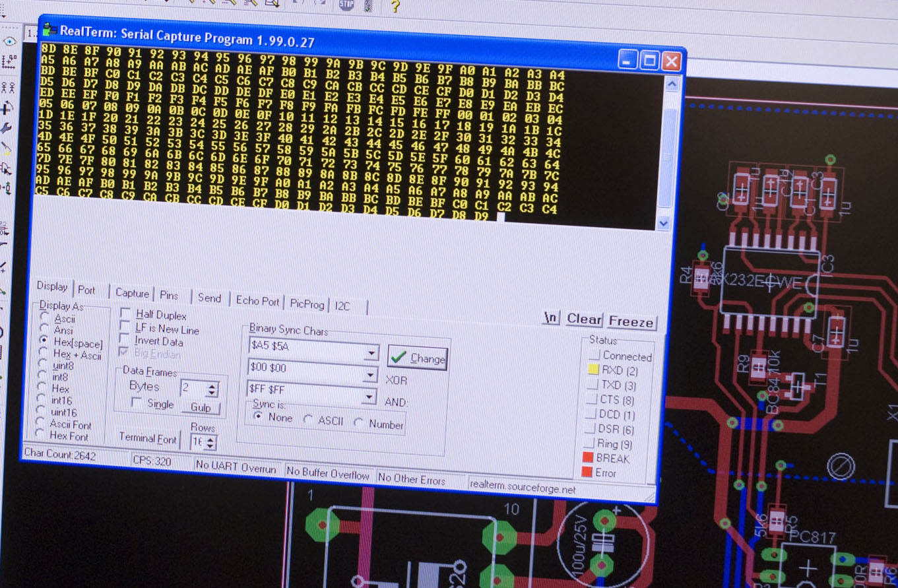
Task: Toggle the Invert Data checkbox
Action: (124, 339)
